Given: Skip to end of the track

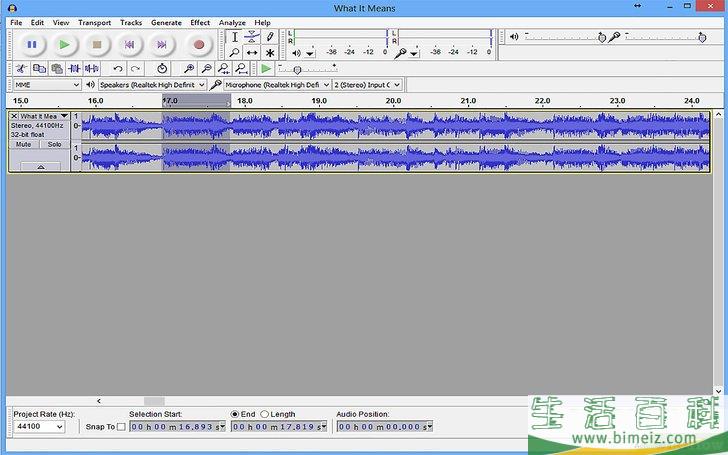Looking at the screenshot, I should click(x=162, y=45).
